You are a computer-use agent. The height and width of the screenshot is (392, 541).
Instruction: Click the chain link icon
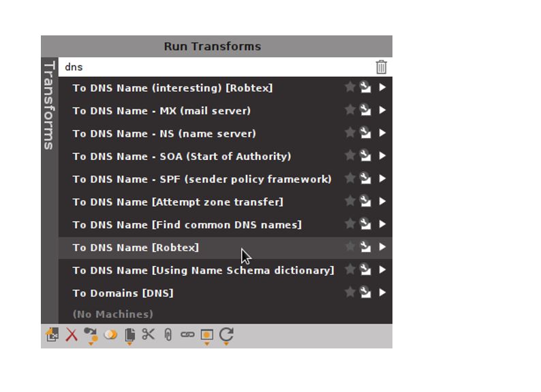(x=187, y=334)
